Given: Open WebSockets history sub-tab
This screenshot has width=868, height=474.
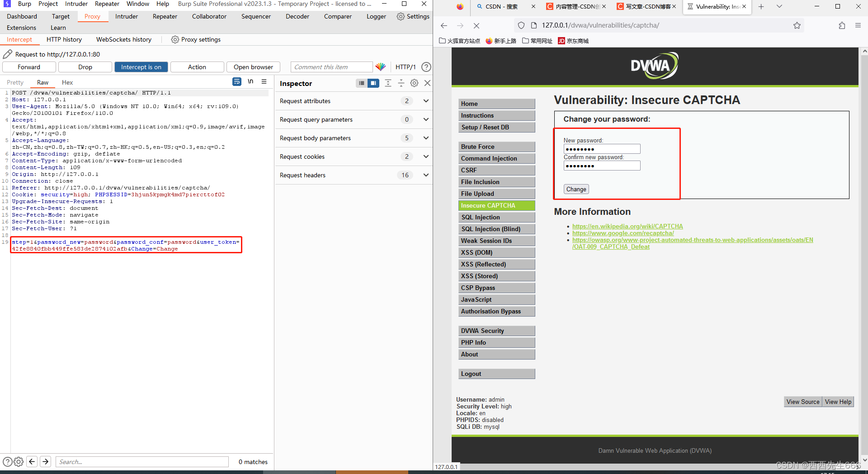Looking at the screenshot, I should click(x=124, y=39).
